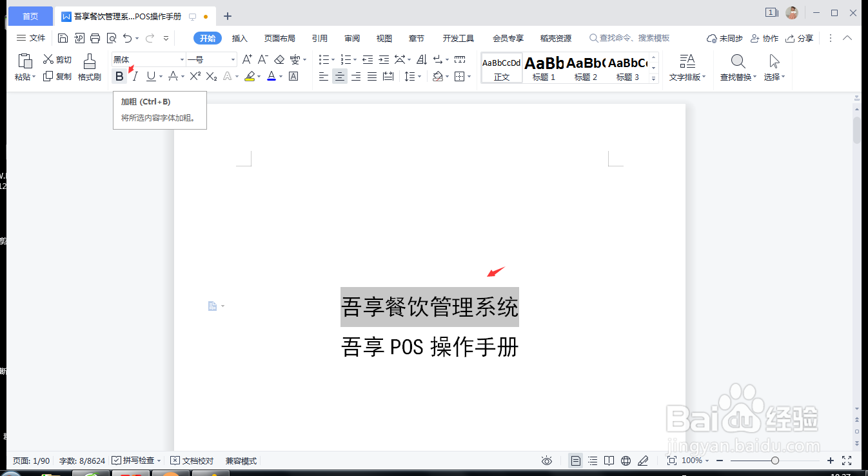This screenshot has height=476, width=868.
Task: Apply superscript X² formatting
Action: point(195,77)
